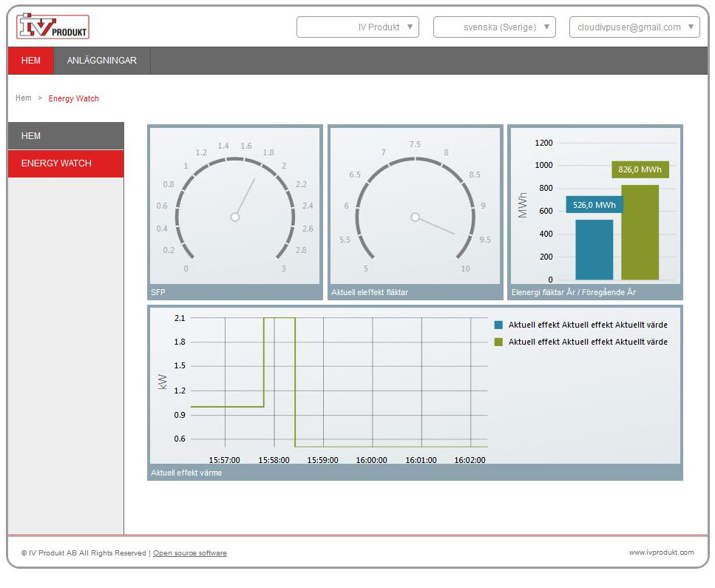
Task: Click the 2.1 value on kW axis
Action: tap(180, 318)
